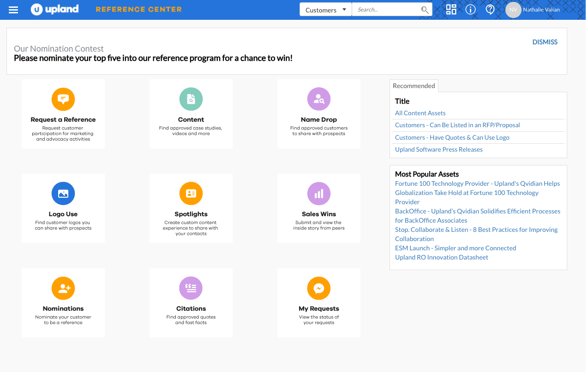588x372 pixels.
Task: Select the Recommended tab
Action: (414, 86)
